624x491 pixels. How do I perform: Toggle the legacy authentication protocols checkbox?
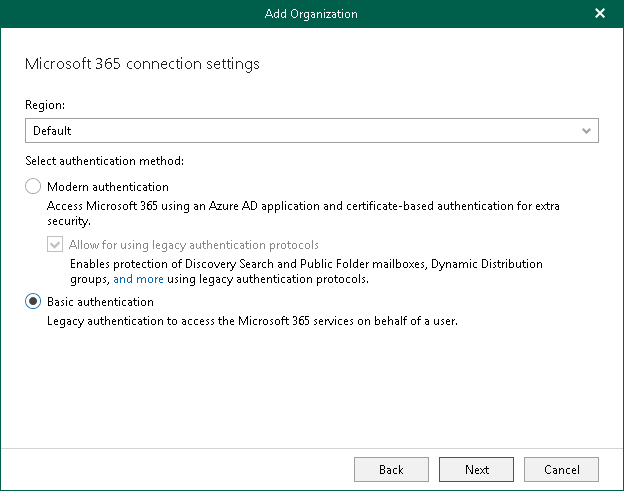point(55,244)
